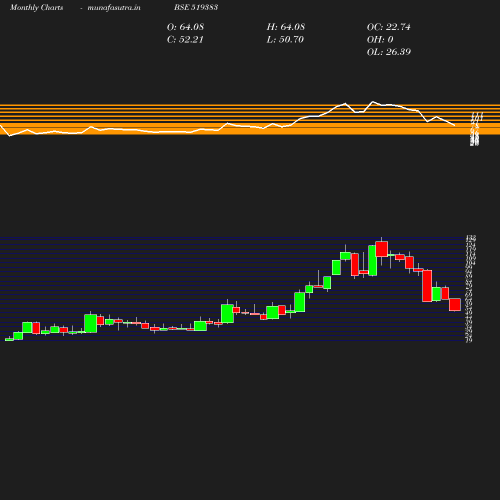Select the open value 'O: 64.08'
The height and width of the screenshot is (500, 500).
tap(185, 27)
